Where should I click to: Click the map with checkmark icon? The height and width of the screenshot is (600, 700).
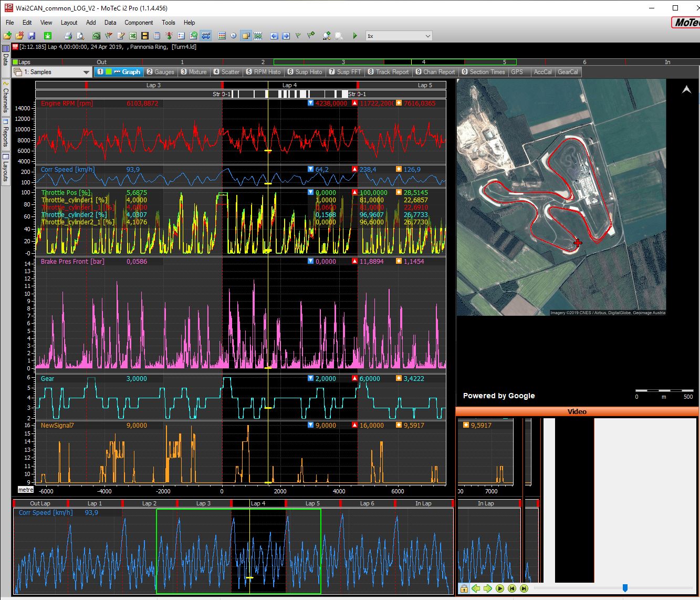[194, 36]
